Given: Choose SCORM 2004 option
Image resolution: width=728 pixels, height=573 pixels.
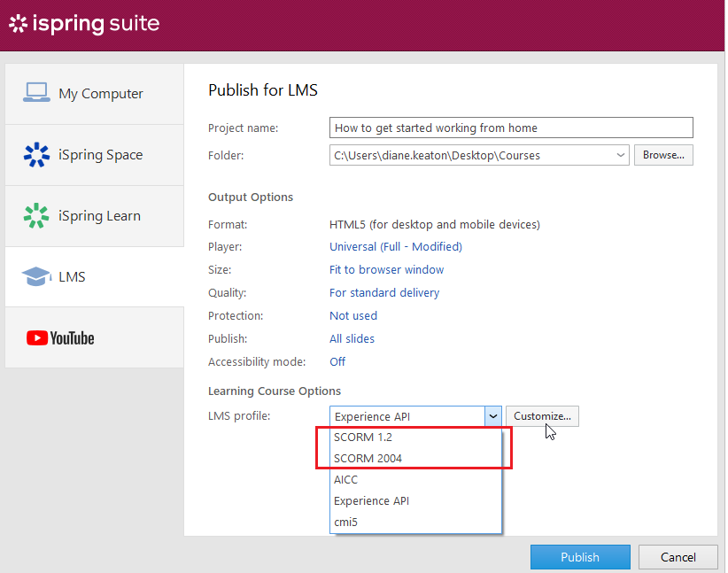Looking at the screenshot, I should coord(368,458).
